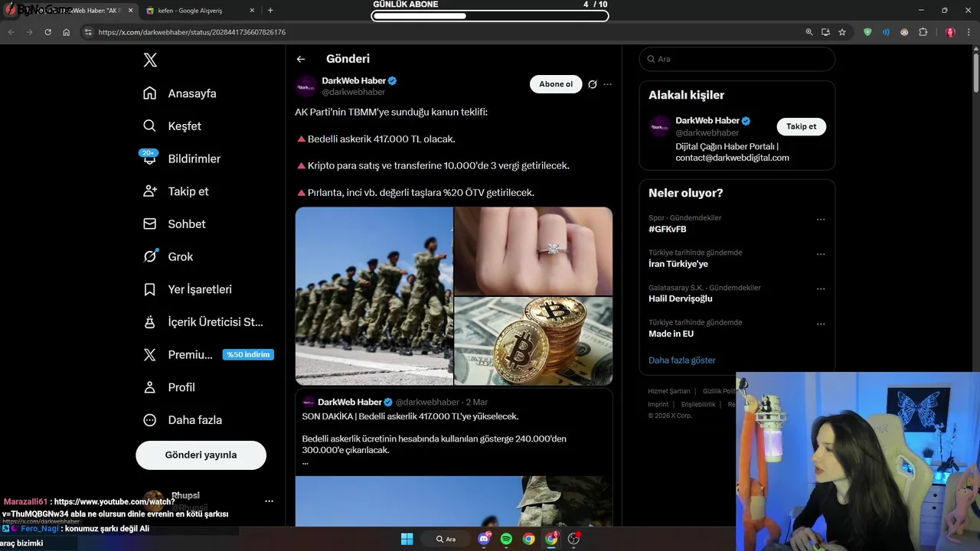Open the post's more options menu

[607, 84]
